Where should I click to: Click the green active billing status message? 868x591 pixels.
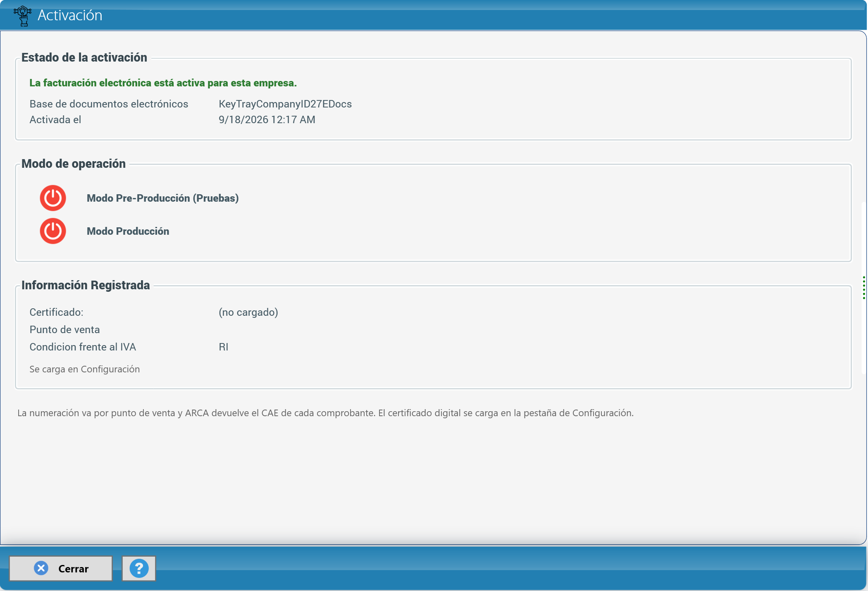point(163,83)
